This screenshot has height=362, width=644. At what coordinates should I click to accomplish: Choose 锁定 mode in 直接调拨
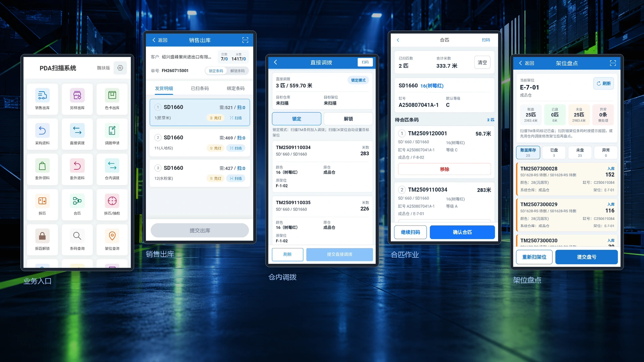click(x=297, y=119)
